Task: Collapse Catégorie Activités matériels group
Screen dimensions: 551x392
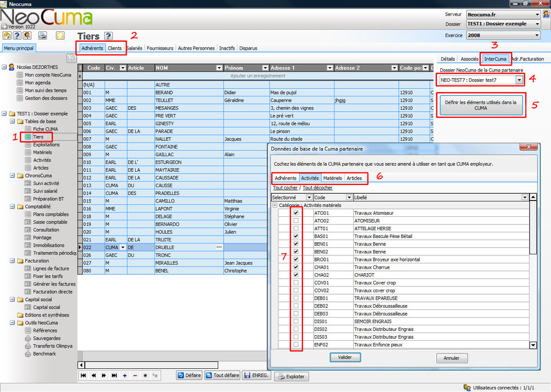Action: [275, 205]
